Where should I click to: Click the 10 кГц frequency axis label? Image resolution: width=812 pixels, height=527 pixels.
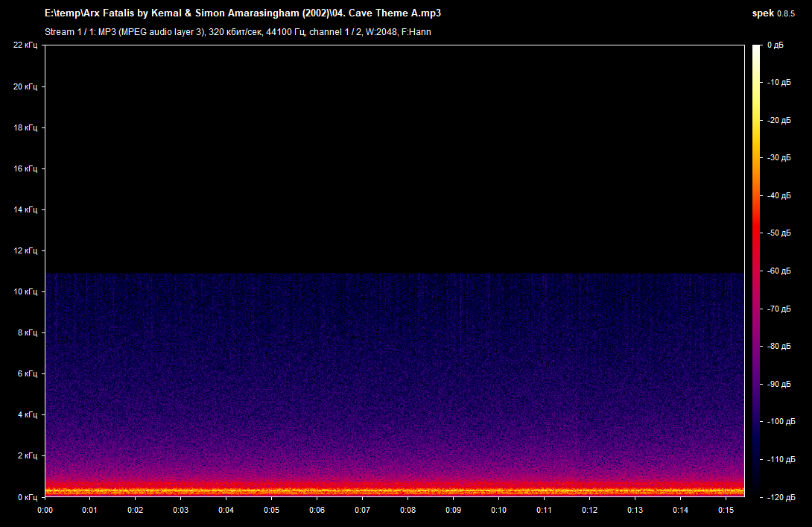pos(25,291)
